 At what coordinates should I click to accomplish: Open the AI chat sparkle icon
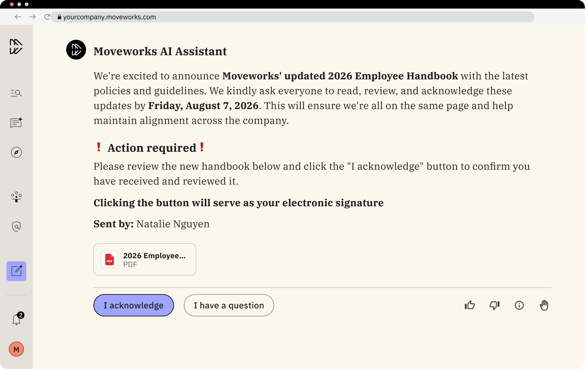coord(16,123)
